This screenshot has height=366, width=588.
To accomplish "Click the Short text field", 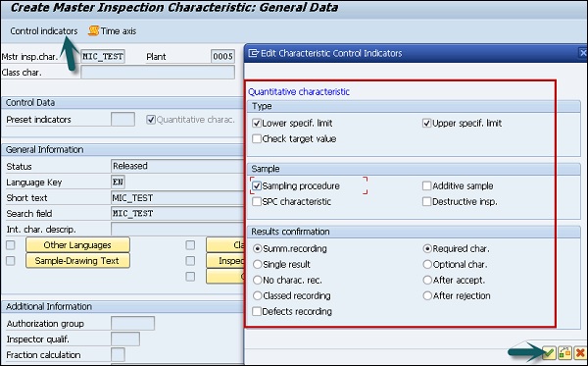I will pyautogui.click(x=177, y=198).
